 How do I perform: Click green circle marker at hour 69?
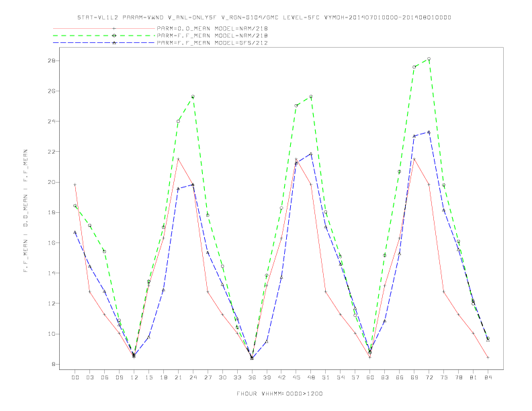coord(414,67)
